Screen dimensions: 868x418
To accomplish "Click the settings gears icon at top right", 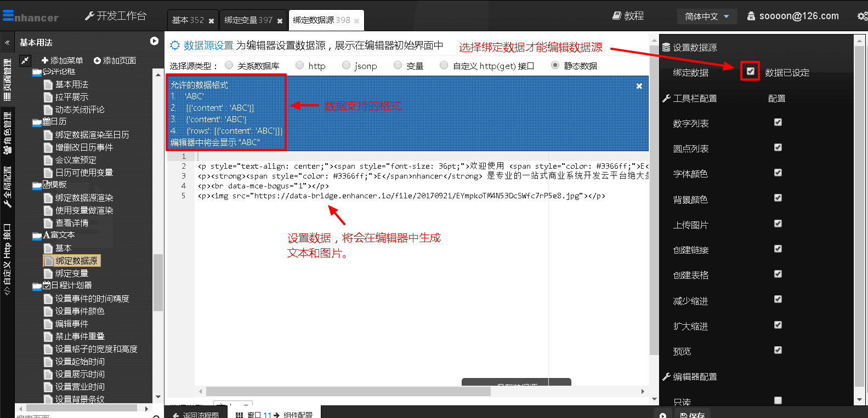I will (862, 16).
